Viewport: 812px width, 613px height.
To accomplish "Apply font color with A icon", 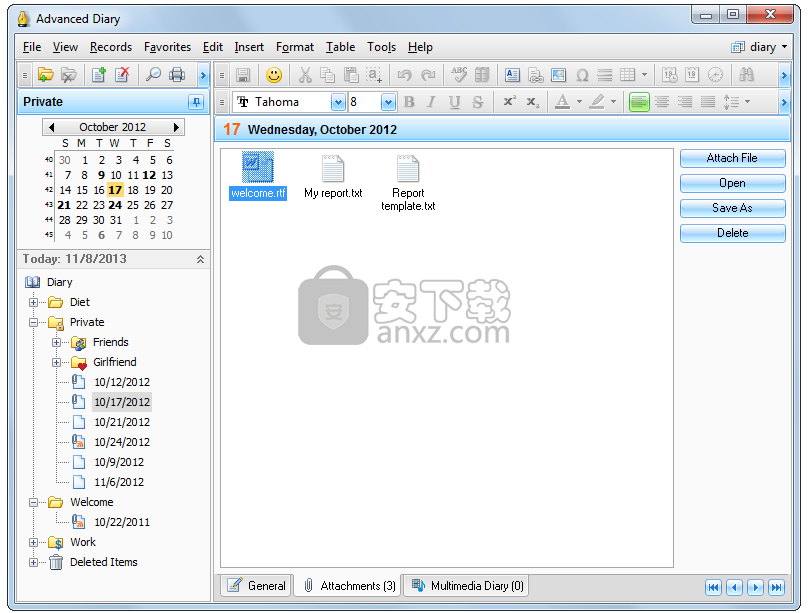I will tap(562, 102).
